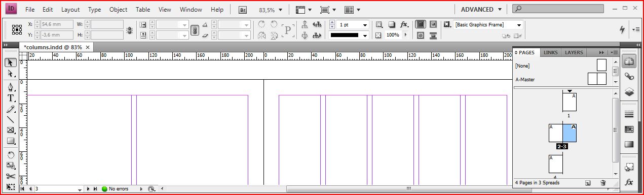
Task: Choose the Rectangle tool
Action: click(11, 141)
